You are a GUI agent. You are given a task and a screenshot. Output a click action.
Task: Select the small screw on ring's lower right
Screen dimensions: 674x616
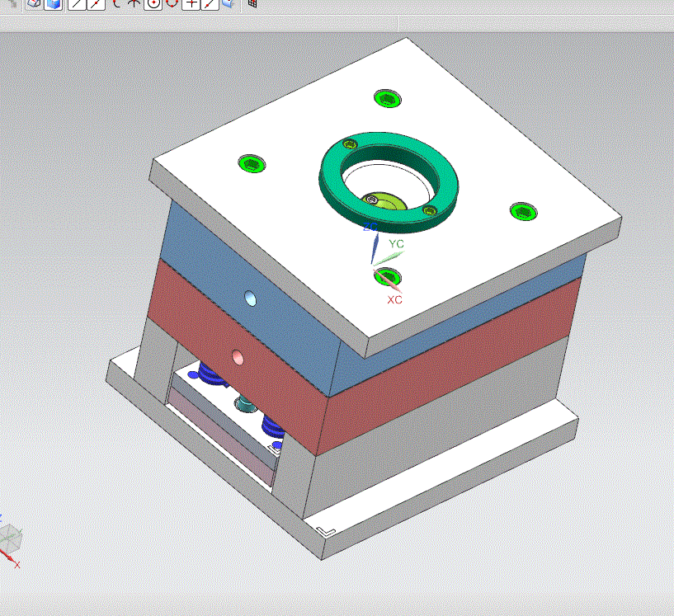click(430, 211)
